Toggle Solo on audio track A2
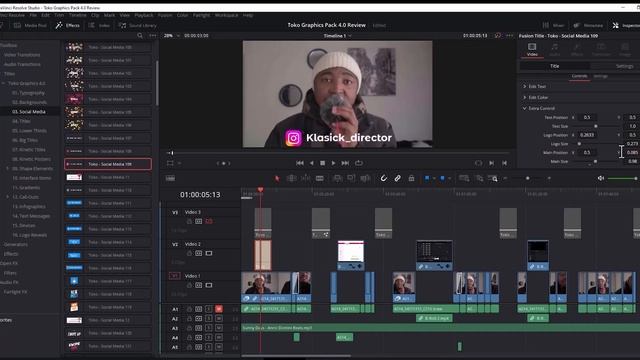The height and width of the screenshot is (360, 640). [x=209, y=318]
